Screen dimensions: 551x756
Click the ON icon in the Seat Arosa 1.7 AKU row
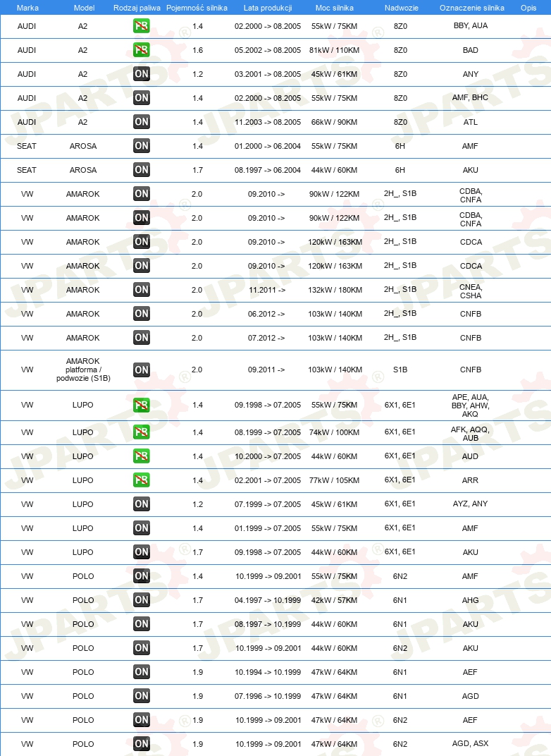(141, 170)
